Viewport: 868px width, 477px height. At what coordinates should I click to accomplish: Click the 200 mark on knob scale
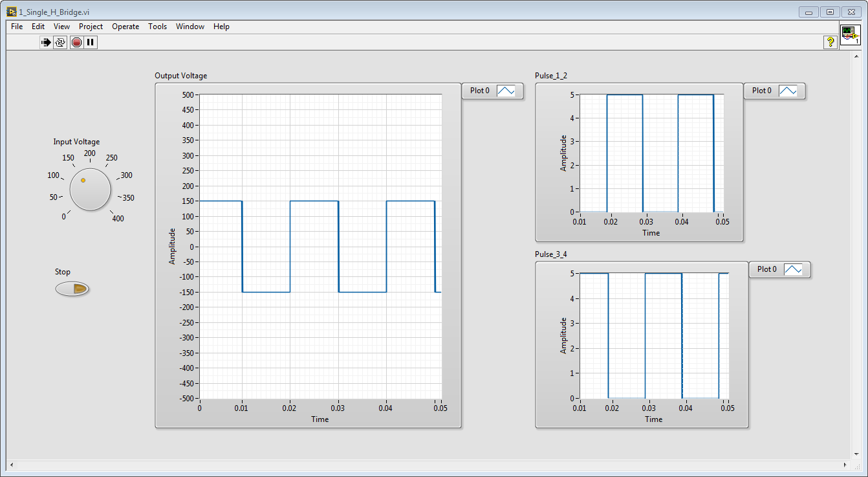tap(90, 153)
